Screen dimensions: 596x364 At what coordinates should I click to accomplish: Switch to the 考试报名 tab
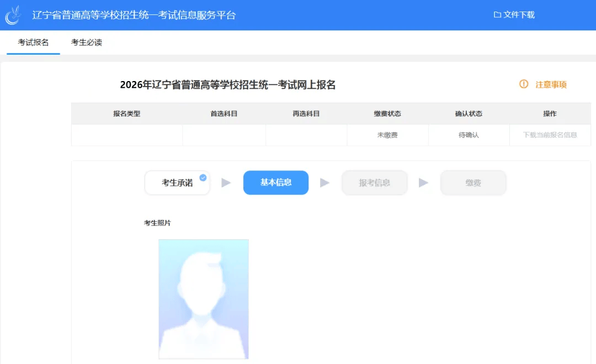point(33,42)
